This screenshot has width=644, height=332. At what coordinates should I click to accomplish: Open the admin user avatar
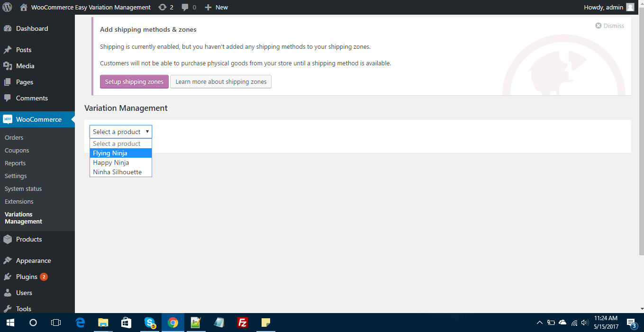click(x=630, y=7)
